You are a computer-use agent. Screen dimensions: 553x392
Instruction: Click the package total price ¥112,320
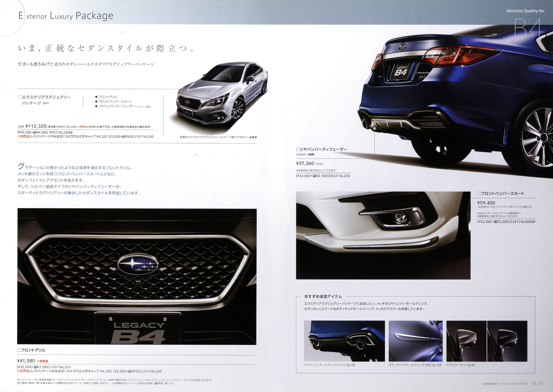point(36,126)
